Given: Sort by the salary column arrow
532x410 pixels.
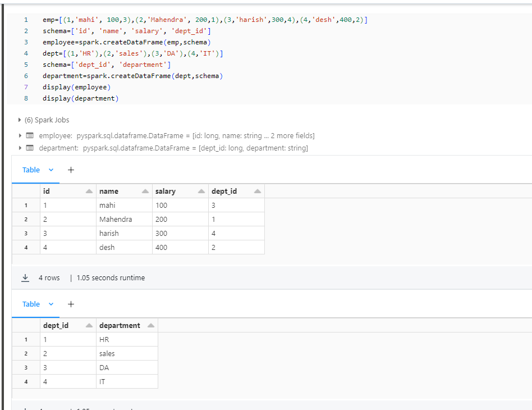Looking at the screenshot, I should [x=201, y=192].
